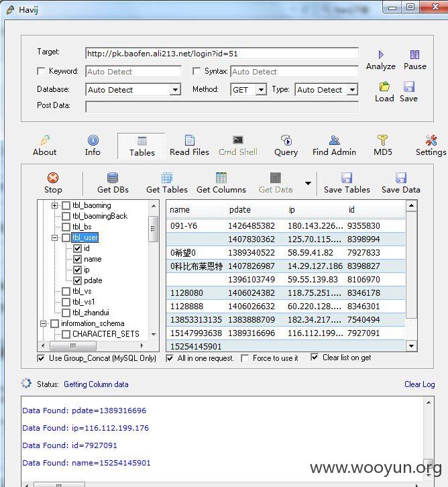Uncheck the id column checkbox
Screen dimensions: 448x487
click(77, 248)
